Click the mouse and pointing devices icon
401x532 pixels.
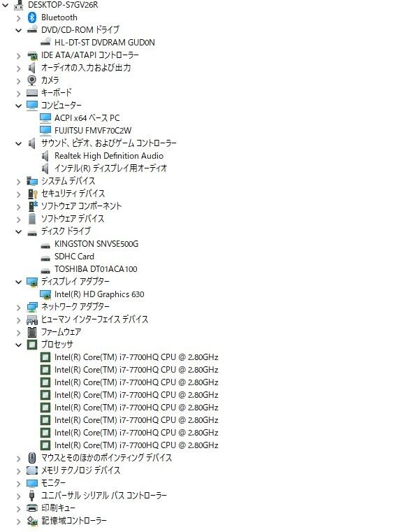click(x=32, y=458)
